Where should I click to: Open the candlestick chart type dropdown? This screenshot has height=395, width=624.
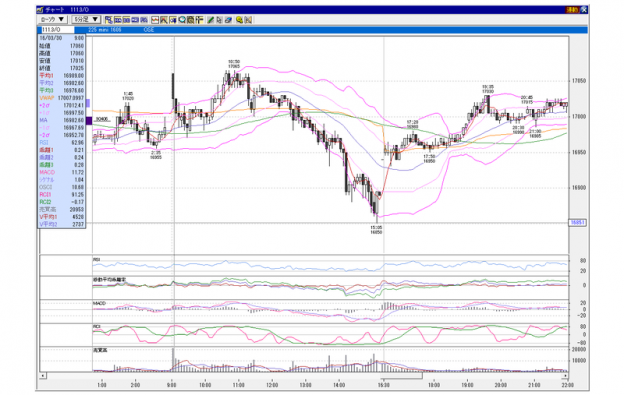pos(53,19)
